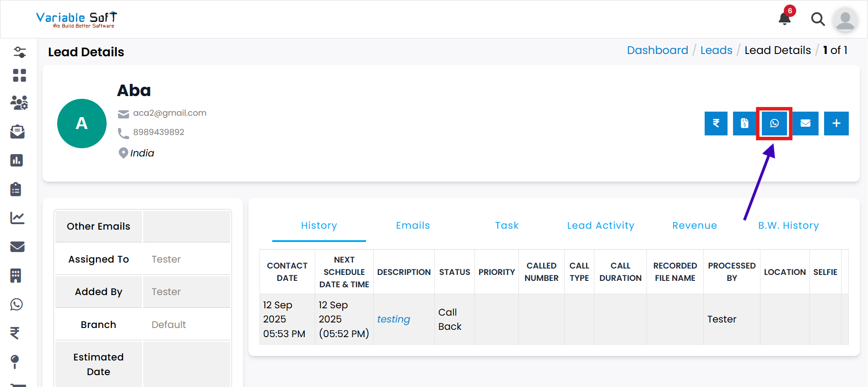The width and height of the screenshot is (868, 387).
Task: Open the testing description link
Action: pyautogui.click(x=394, y=319)
